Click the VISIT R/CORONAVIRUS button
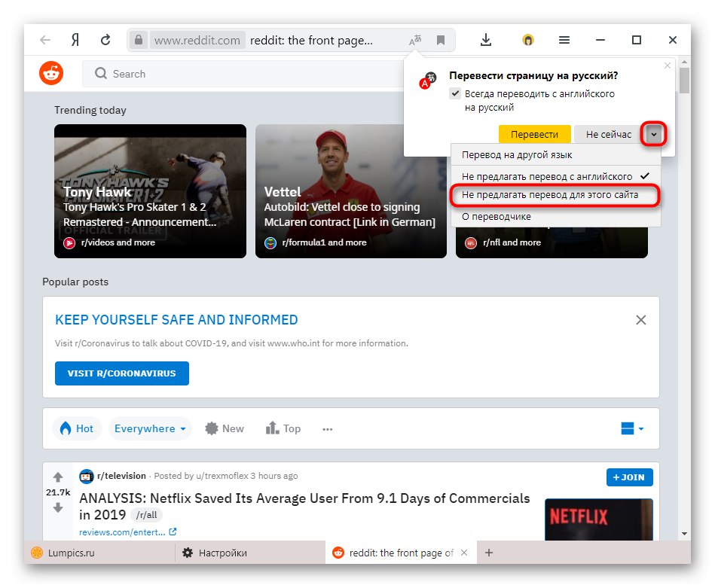The width and height of the screenshot is (715, 588). coord(121,373)
